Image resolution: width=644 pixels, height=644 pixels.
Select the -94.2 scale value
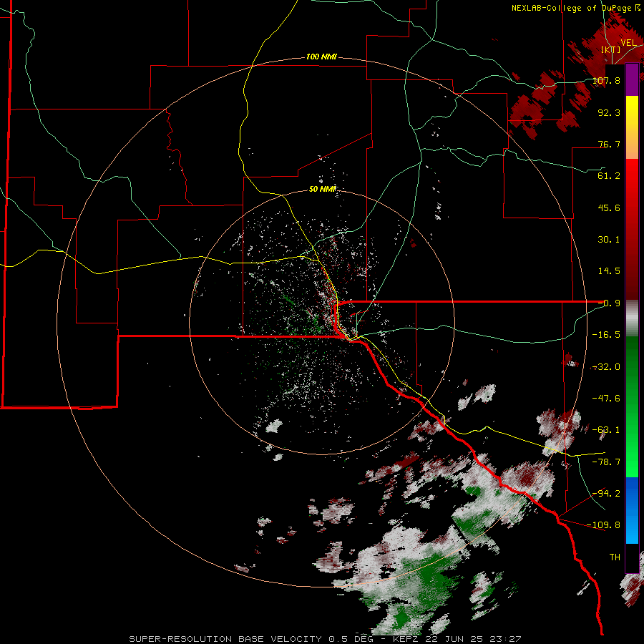[606, 494]
